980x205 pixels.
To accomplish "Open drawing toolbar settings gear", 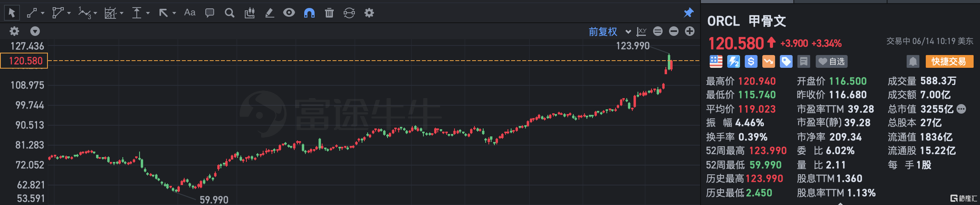I will (369, 13).
